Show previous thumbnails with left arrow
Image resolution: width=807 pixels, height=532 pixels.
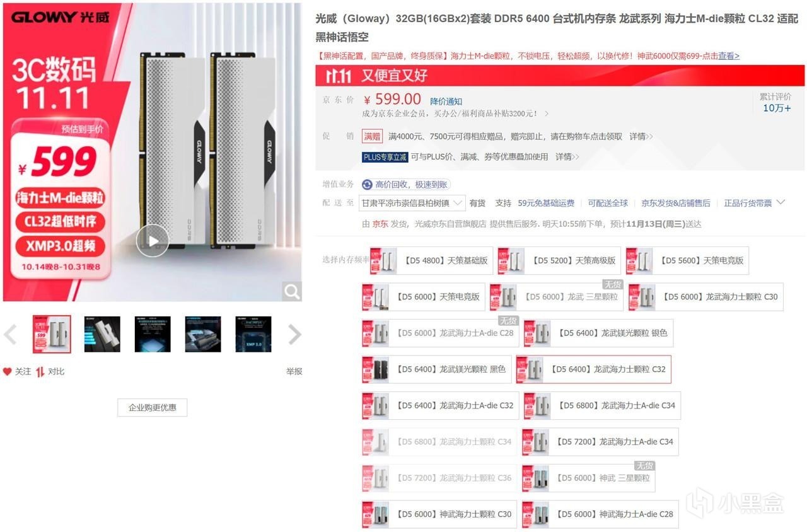pyautogui.click(x=10, y=335)
